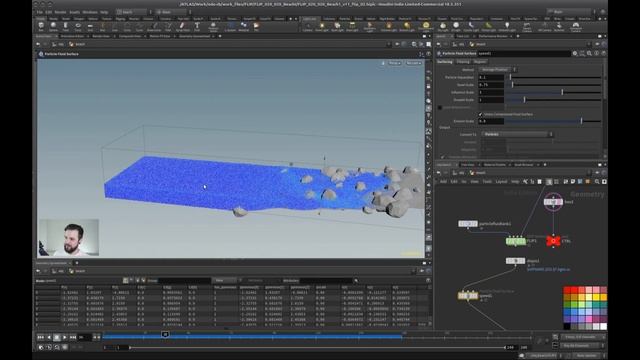Select the Font shelf tool
Image resolution: width=640 pixels, height=360 pixels.
pyautogui.click(x=197, y=27)
